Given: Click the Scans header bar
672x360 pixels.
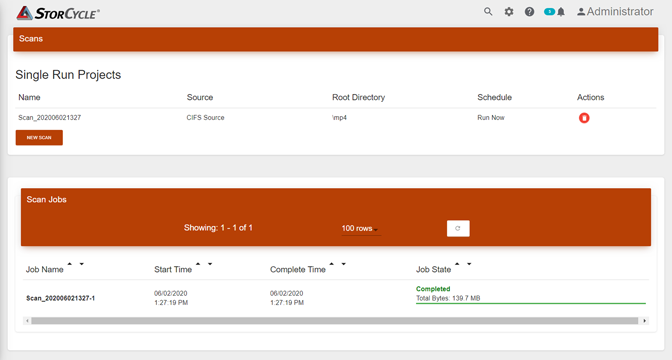Looking at the screenshot, I should 336,39.
